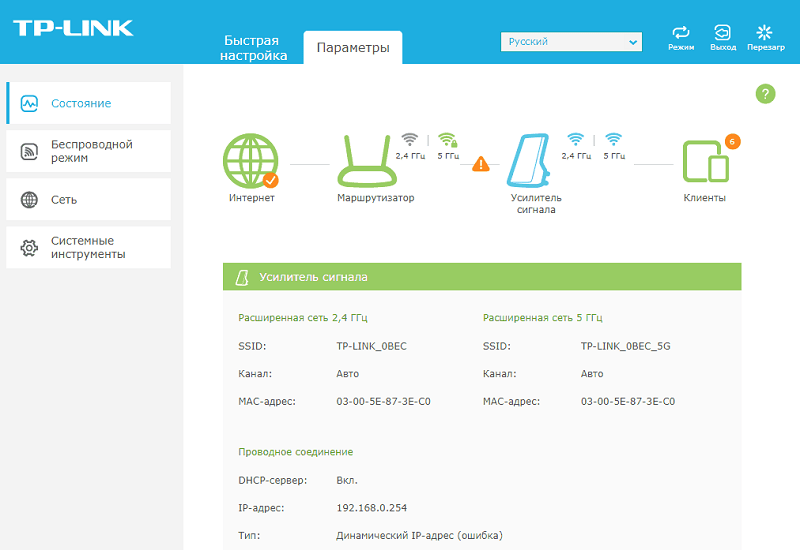Click extender 2,4 ГГц Wi-Fi icon
The height and width of the screenshot is (550, 800).
576,139
